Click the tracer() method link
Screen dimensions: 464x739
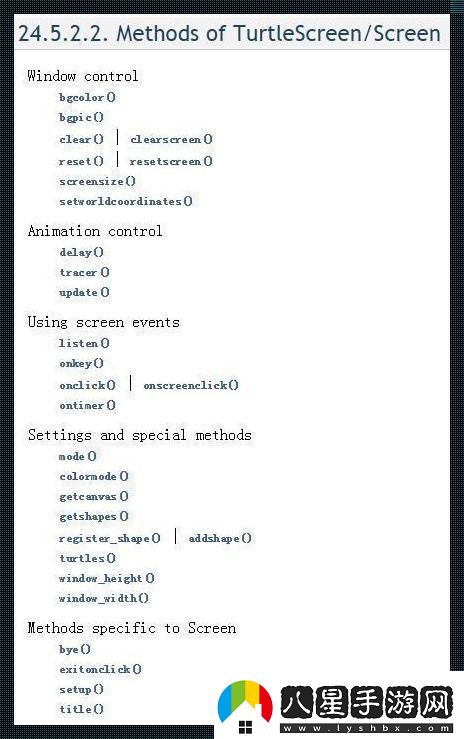point(84,272)
